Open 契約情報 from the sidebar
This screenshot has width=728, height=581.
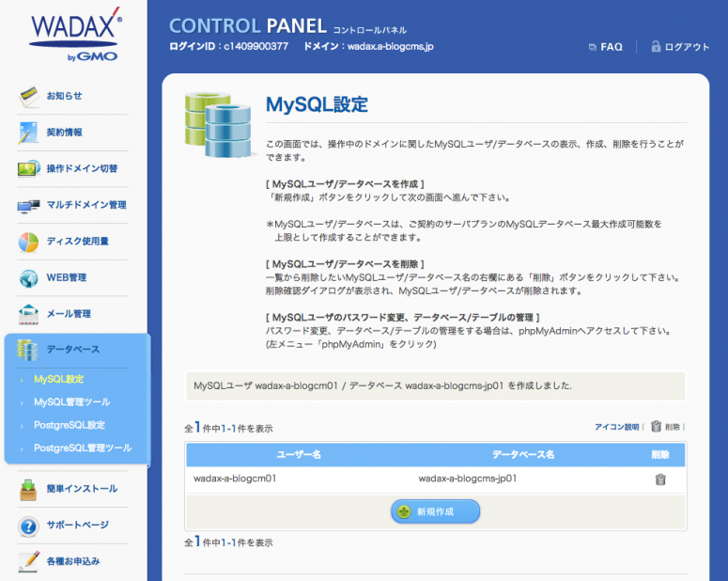64,133
